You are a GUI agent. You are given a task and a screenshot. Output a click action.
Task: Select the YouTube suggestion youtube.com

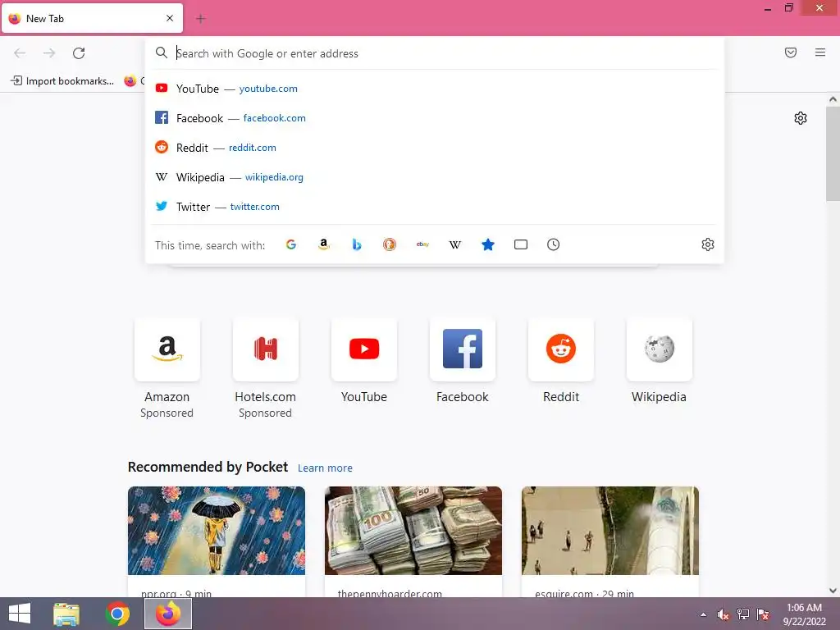pos(435,89)
